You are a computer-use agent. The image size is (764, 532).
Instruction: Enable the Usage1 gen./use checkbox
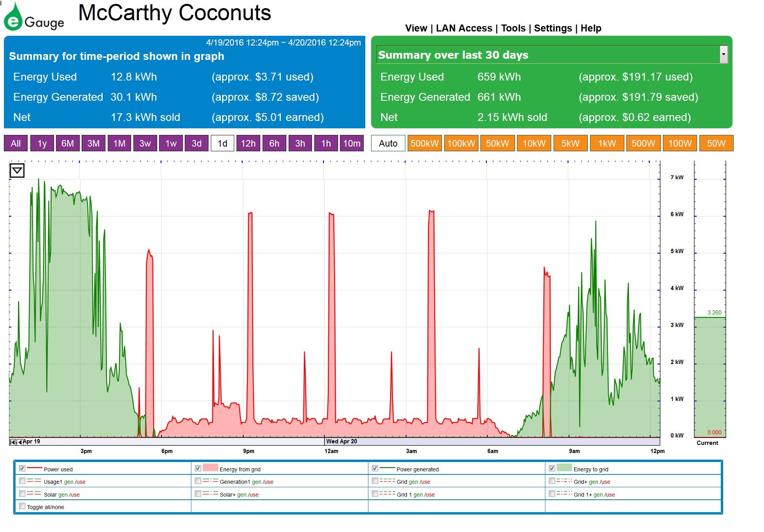tap(22, 481)
